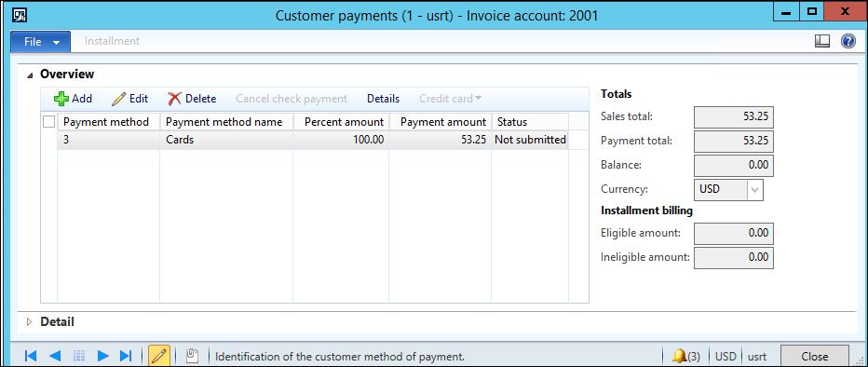Click usrt company in status bar
Image resolution: width=868 pixels, height=367 pixels.
(757, 357)
